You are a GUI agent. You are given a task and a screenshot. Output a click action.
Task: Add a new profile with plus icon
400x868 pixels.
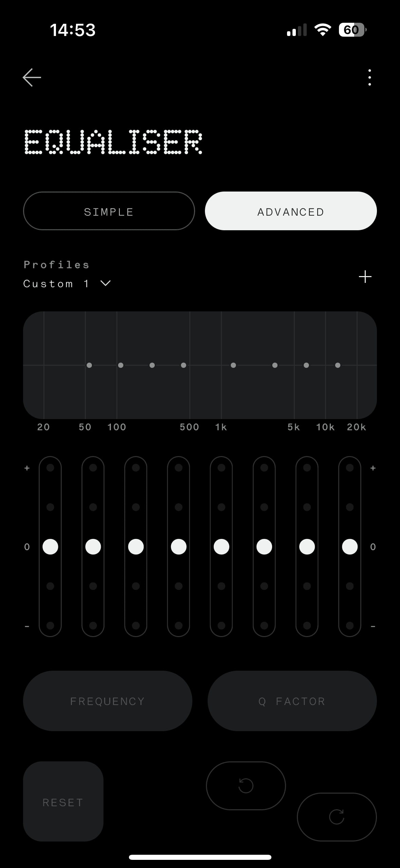click(x=365, y=277)
